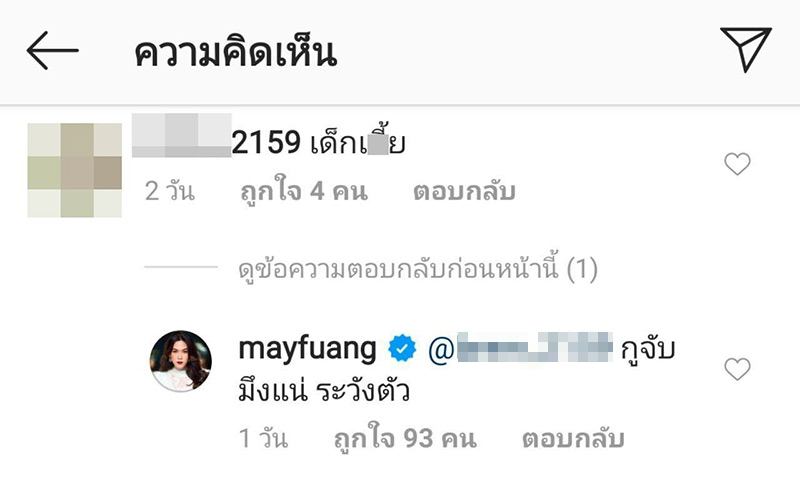Click the blue verified badge beside mayfuang
Image resolution: width=800 pixels, height=492 pixels.
click(402, 348)
